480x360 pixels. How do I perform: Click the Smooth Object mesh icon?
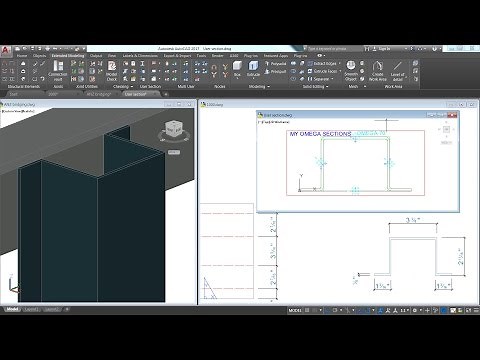351,71
